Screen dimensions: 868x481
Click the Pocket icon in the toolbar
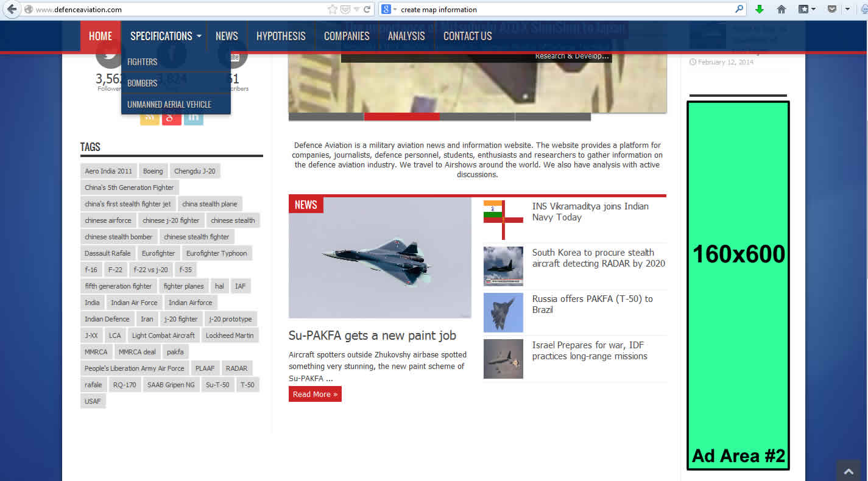coord(832,9)
